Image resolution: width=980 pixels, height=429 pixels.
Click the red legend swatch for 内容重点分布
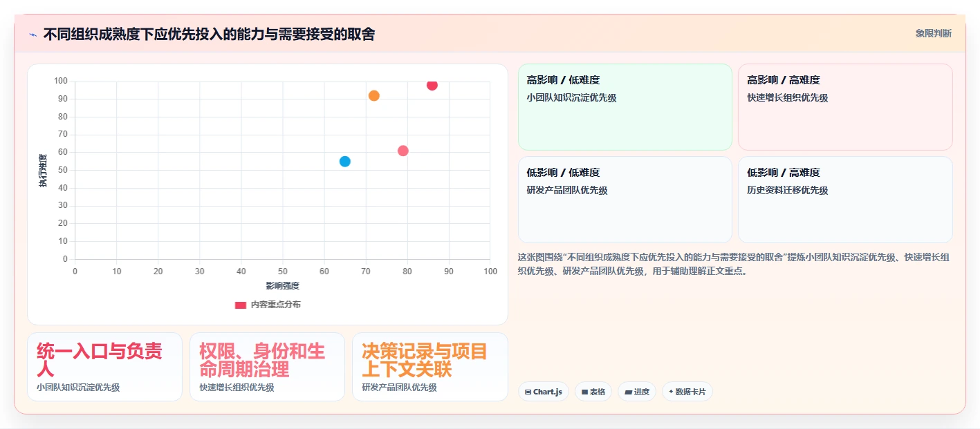[241, 305]
